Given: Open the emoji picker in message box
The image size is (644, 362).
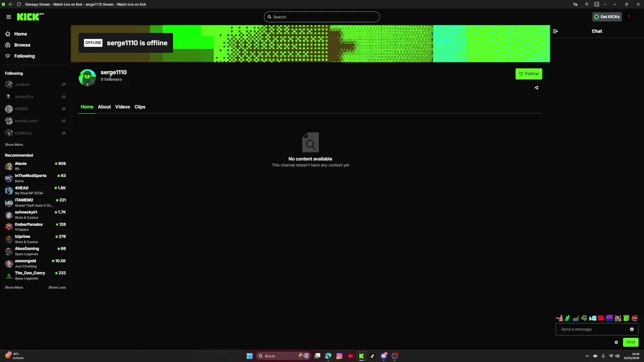Looking at the screenshot, I should [x=631, y=329].
